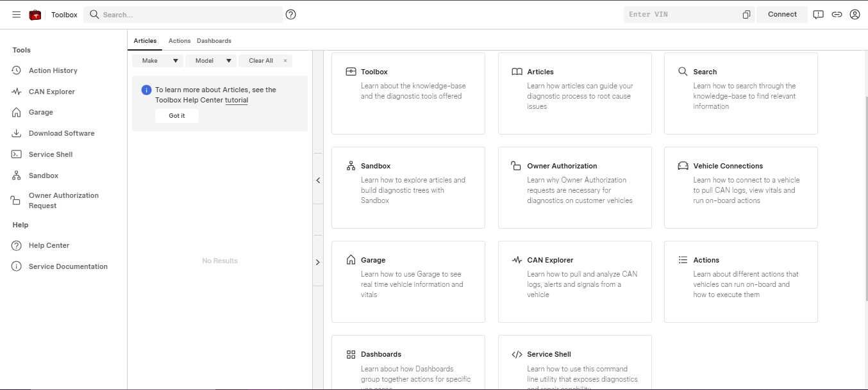
Task: Click the Download Software arrow icon
Action: click(x=17, y=133)
